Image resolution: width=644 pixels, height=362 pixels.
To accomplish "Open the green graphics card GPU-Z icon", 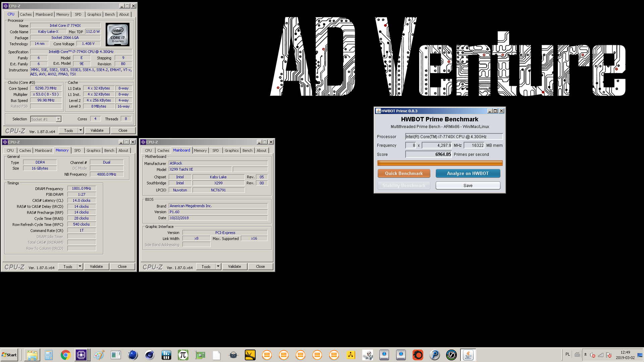I will point(200,355).
